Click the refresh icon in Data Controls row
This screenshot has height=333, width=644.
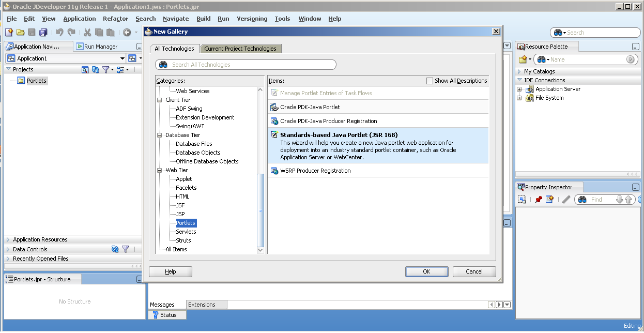[x=115, y=249]
